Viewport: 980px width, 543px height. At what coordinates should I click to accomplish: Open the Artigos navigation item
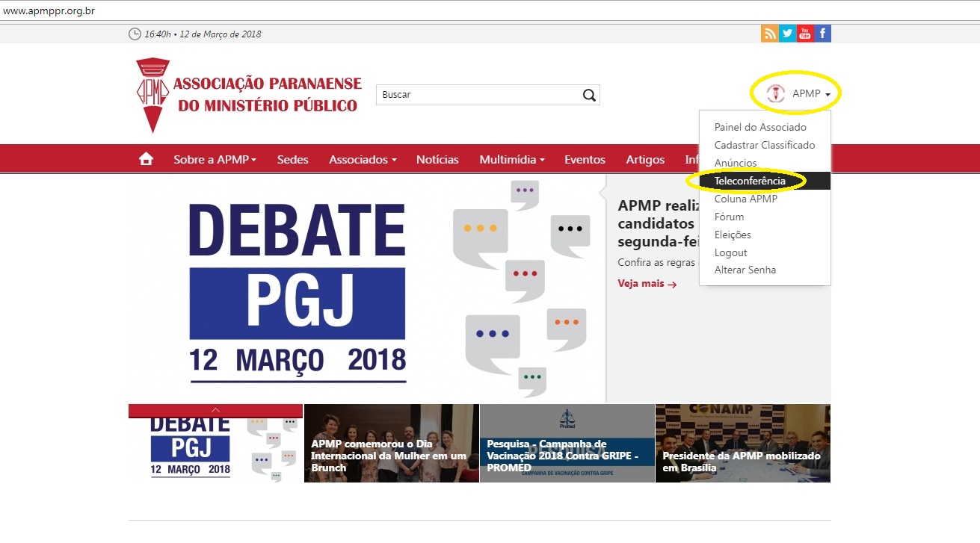click(x=645, y=159)
